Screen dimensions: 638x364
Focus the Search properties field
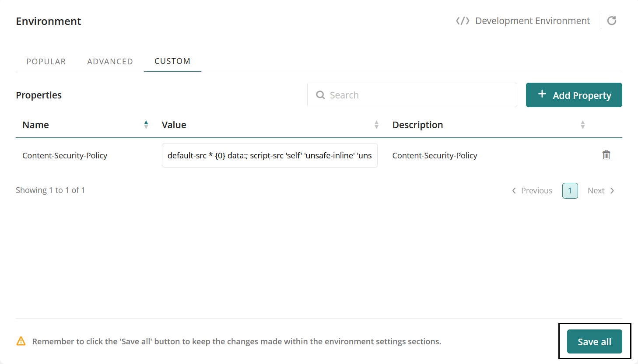[412, 95]
